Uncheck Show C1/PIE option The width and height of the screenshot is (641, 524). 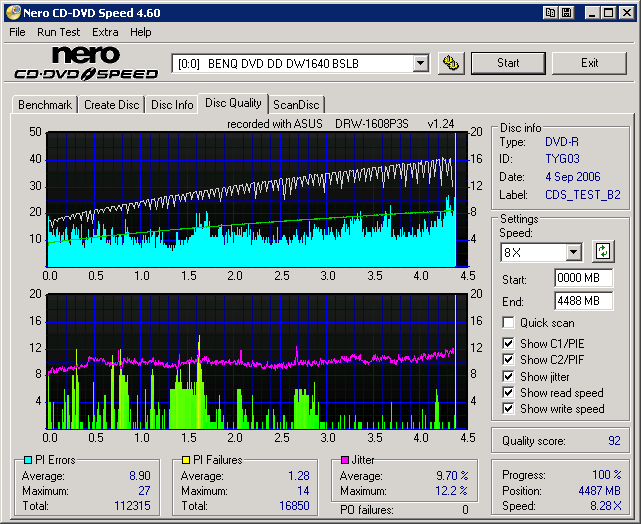coord(509,345)
